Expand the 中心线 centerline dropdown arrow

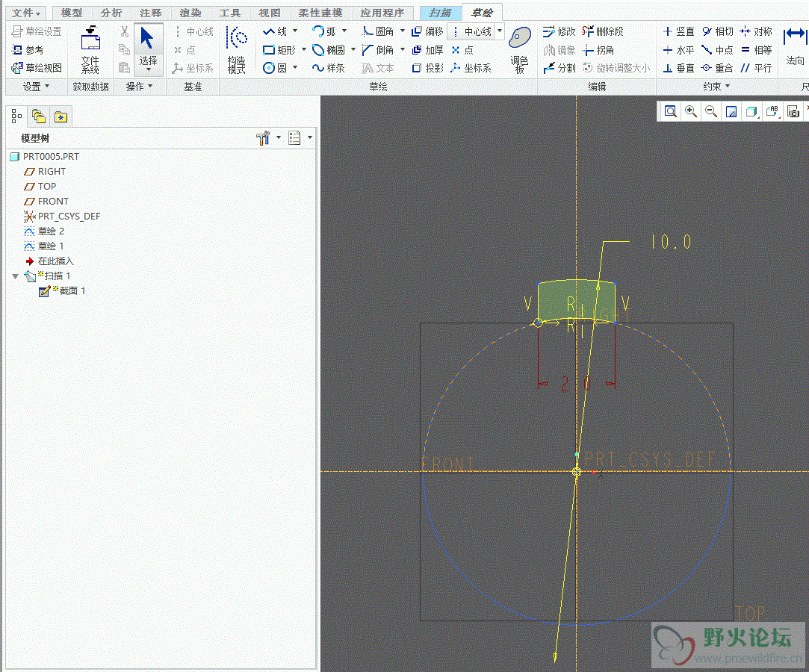click(500, 31)
